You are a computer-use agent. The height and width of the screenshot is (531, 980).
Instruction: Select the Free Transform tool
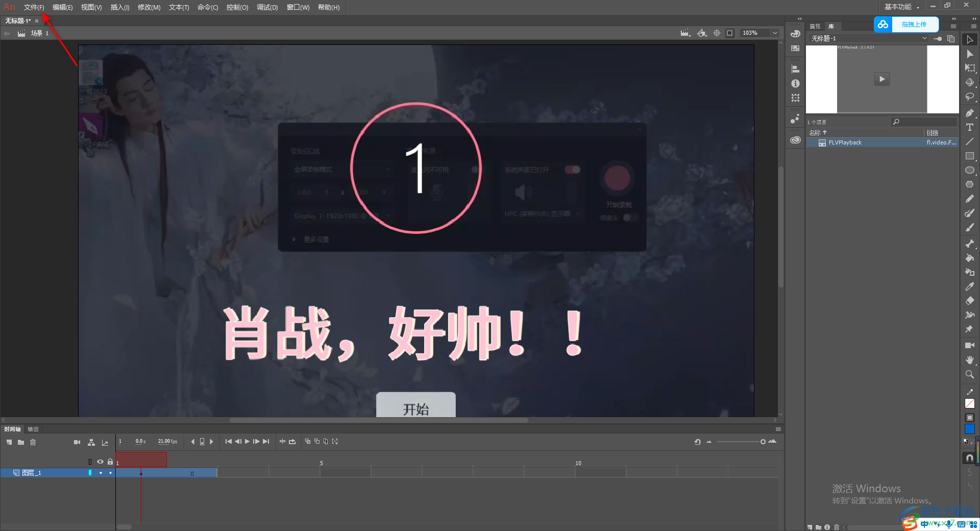point(970,68)
